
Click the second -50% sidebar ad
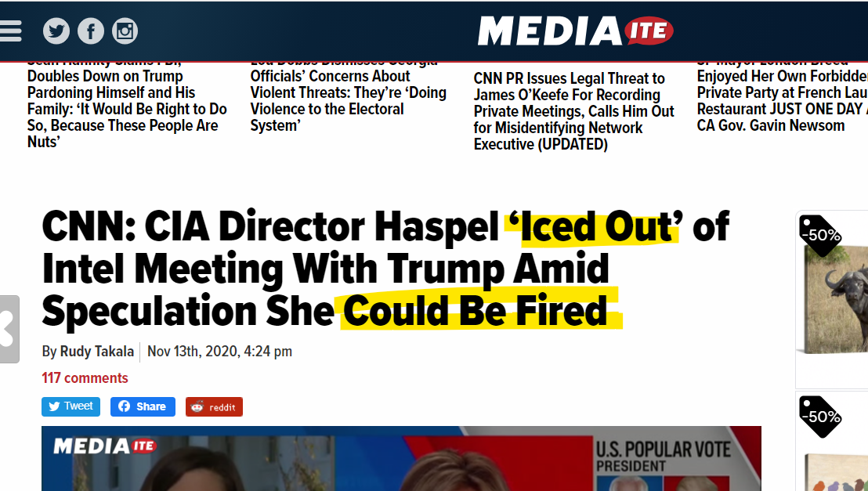832,442
